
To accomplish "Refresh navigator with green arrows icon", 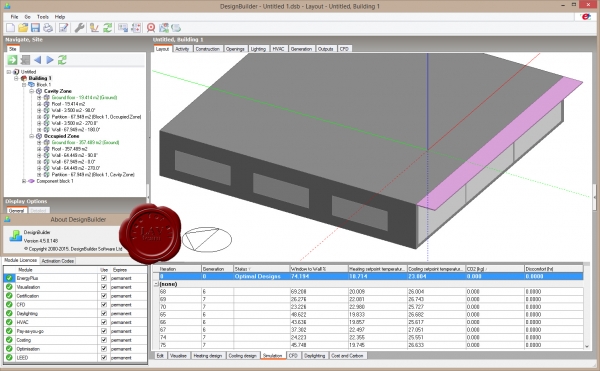I will (x=62, y=60).
